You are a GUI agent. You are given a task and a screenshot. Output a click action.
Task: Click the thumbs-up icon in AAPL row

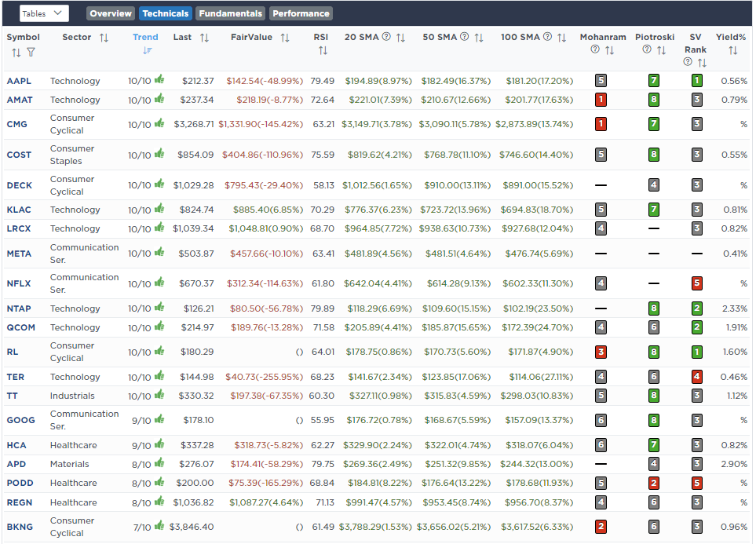click(x=159, y=79)
